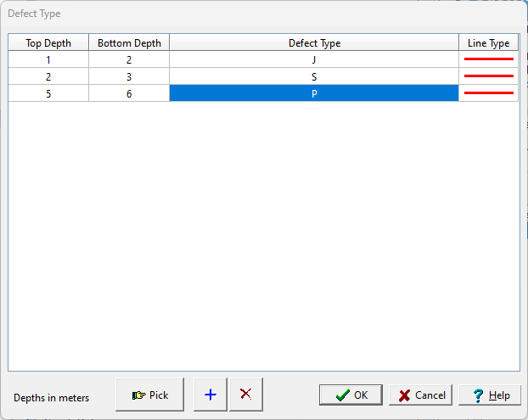
Task: Click the Line Type column header
Action: 488,43
